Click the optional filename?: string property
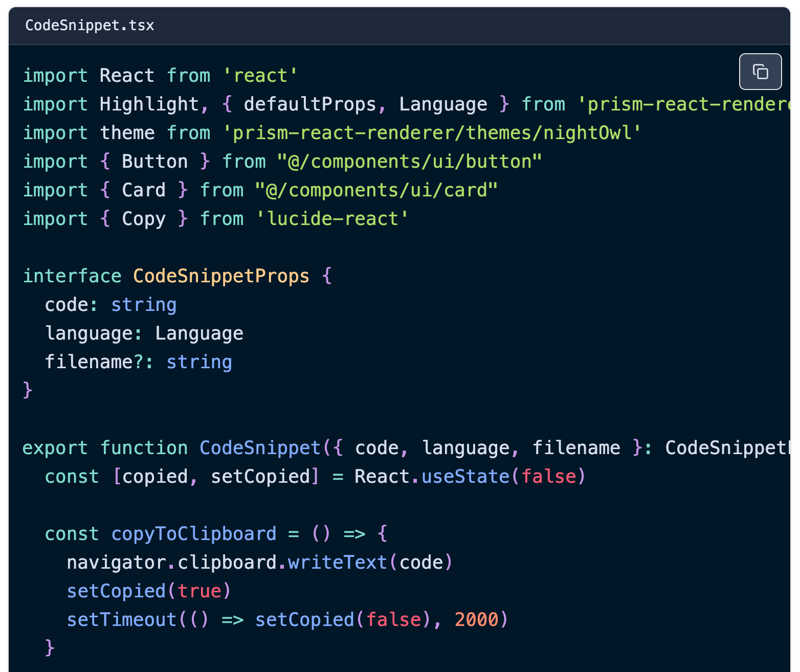The image size is (800, 672). [139, 362]
